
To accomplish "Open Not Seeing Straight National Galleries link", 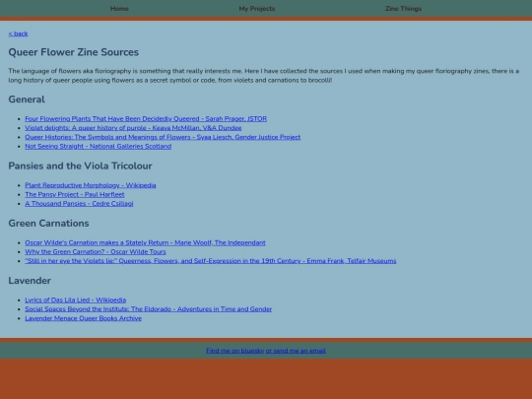I will point(99,146).
